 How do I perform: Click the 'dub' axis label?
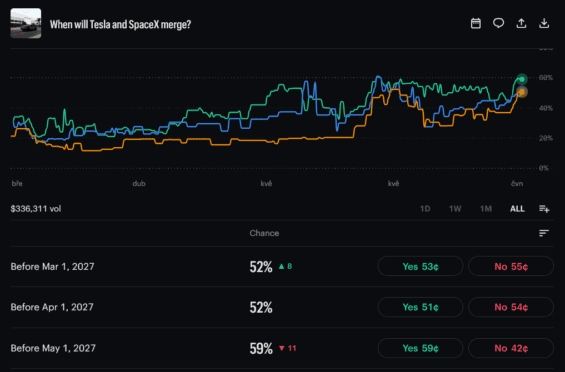tap(139, 183)
